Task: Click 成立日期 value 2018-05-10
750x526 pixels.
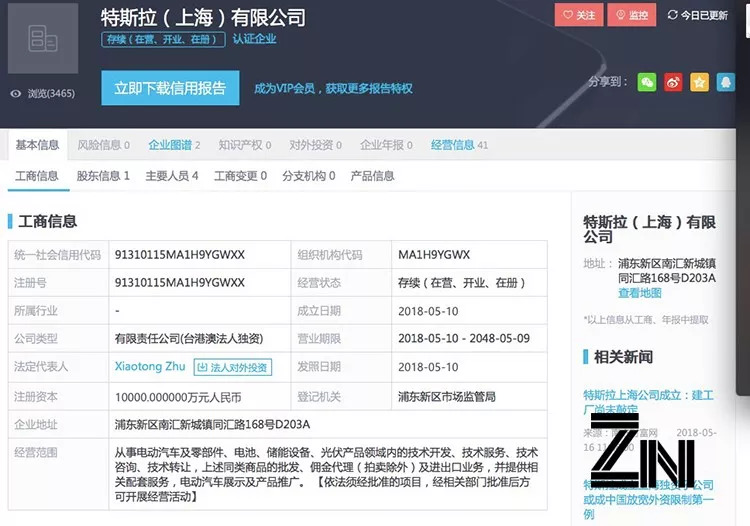Action: click(428, 311)
